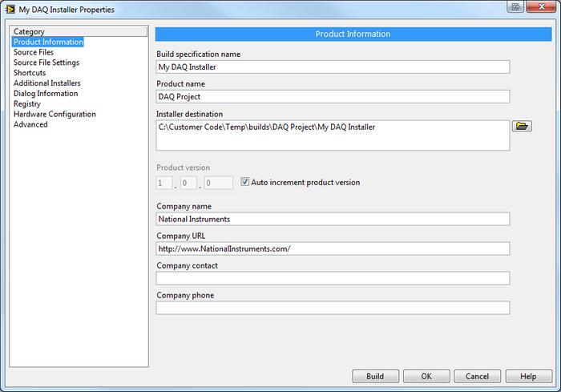Click the empty Company phone field
This screenshot has width=561, height=392.
333,308
